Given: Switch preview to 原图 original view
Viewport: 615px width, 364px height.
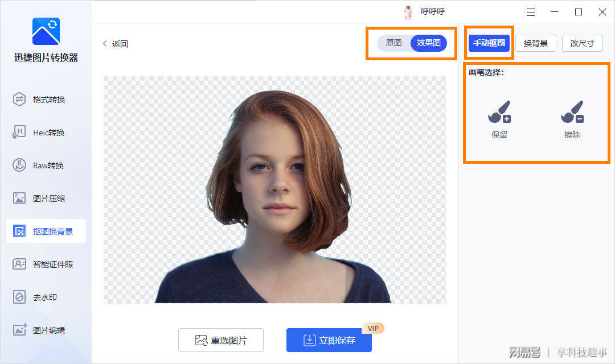Looking at the screenshot, I should [393, 43].
